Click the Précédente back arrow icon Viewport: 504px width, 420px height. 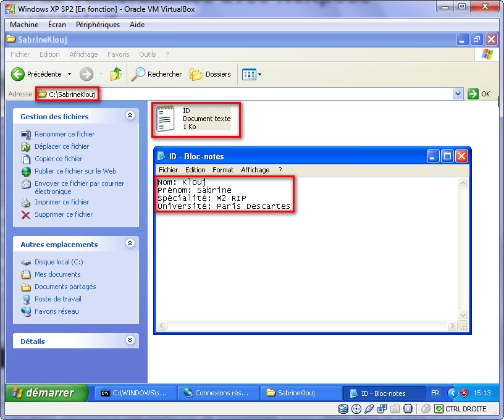point(18,74)
